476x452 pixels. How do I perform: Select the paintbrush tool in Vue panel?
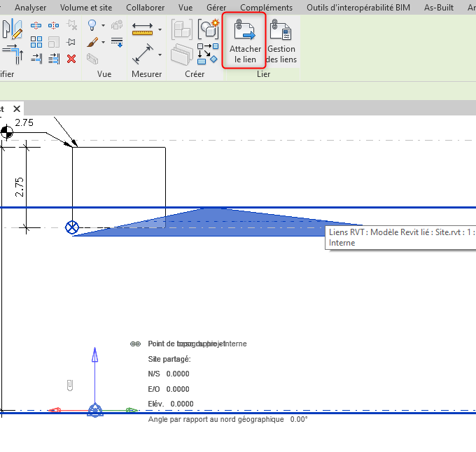[x=92, y=43]
